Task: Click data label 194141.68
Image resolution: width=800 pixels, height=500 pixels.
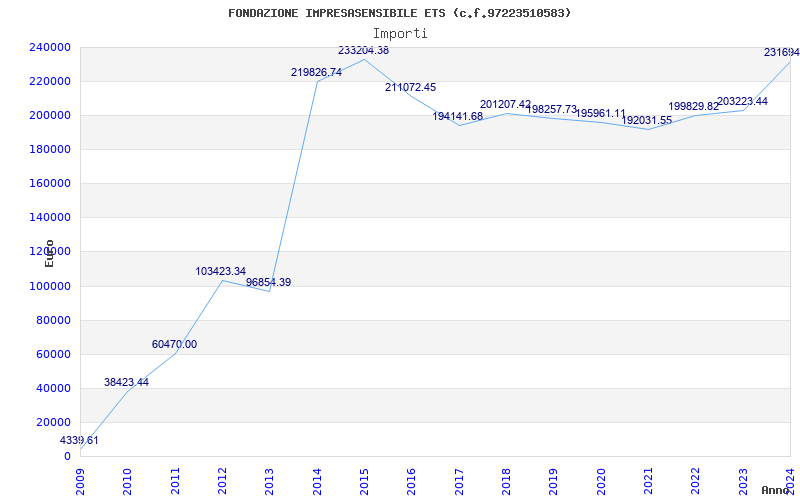Action: [x=458, y=116]
